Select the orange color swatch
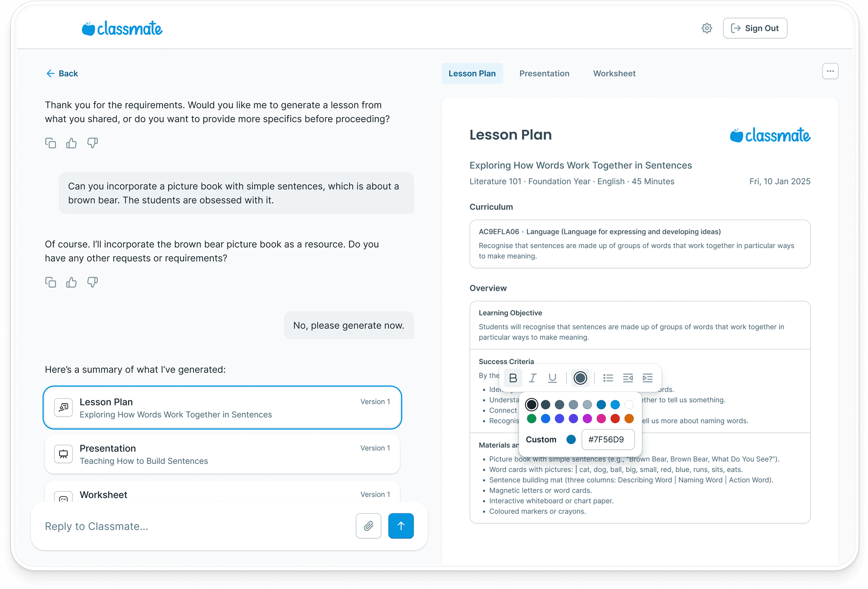The height and width of the screenshot is (589, 868). pos(629,419)
